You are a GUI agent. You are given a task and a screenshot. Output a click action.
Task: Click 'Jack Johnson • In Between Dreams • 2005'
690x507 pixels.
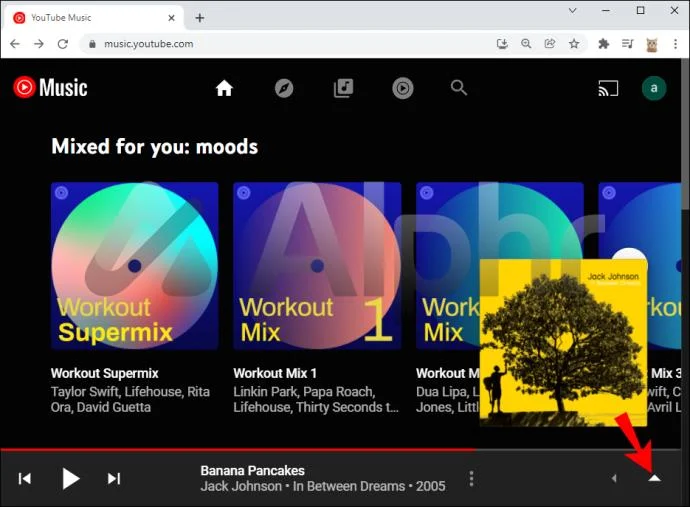[x=323, y=486]
